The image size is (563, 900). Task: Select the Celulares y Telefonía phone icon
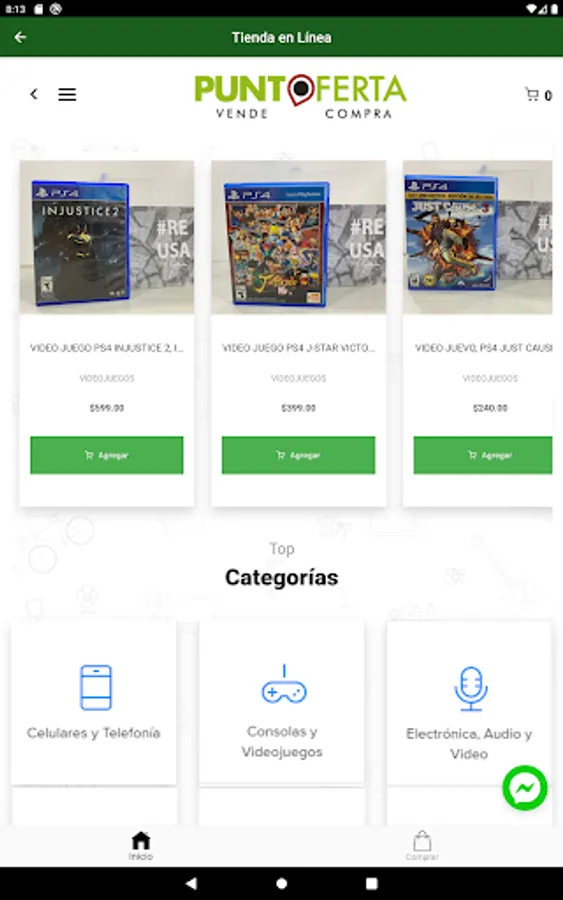click(96, 687)
